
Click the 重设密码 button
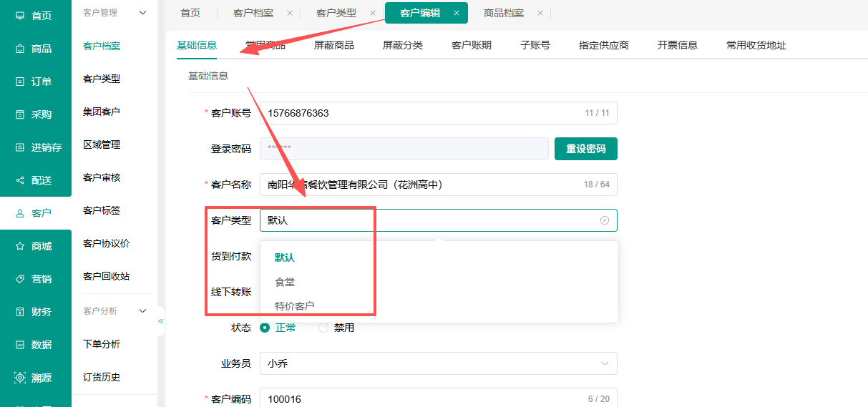point(586,149)
